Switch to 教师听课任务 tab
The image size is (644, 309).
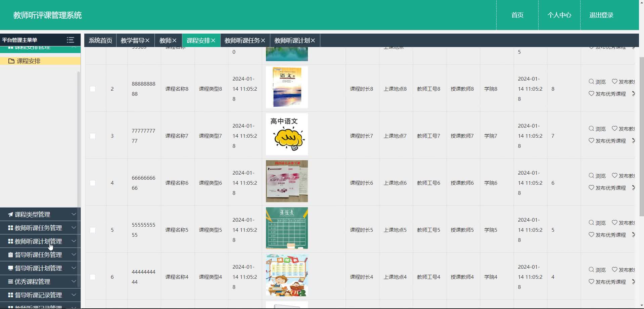pos(242,40)
